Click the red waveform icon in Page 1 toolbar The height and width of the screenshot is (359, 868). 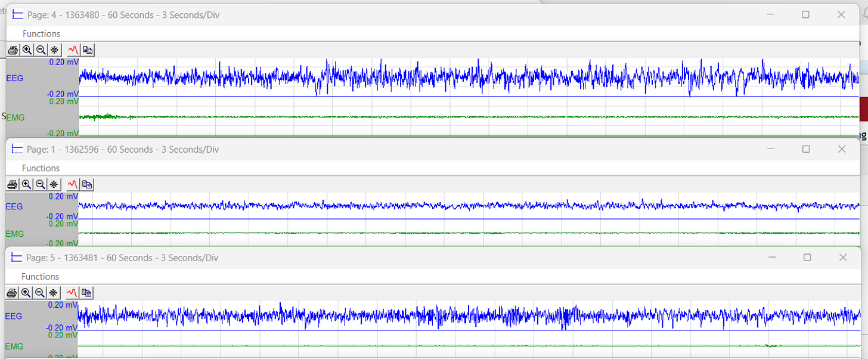pos(73,184)
